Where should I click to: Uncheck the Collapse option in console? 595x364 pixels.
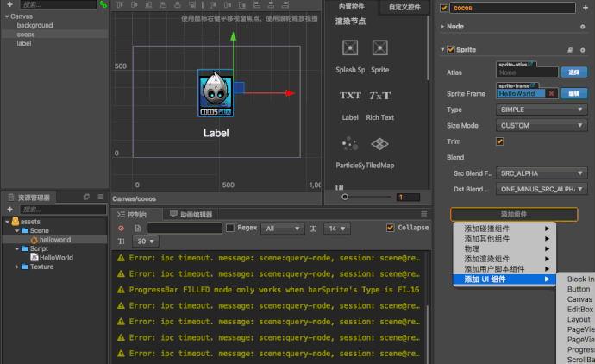click(391, 228)
